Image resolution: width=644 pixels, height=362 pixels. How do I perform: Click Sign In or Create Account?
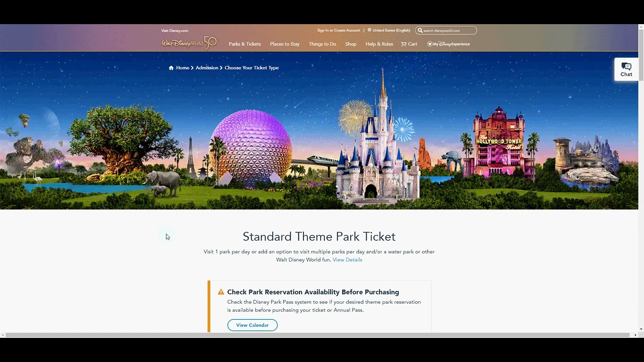[x=339, y=30]
